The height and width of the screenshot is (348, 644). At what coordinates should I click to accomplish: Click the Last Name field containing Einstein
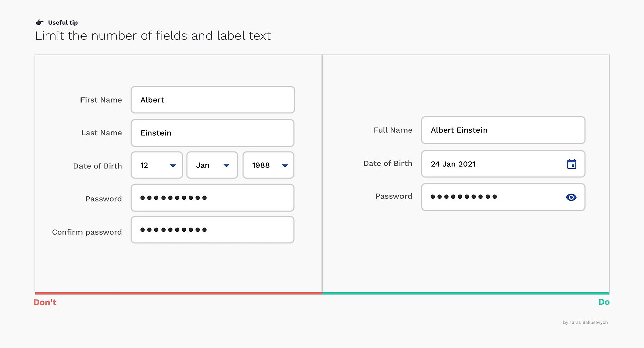click(x=212, y=132)
